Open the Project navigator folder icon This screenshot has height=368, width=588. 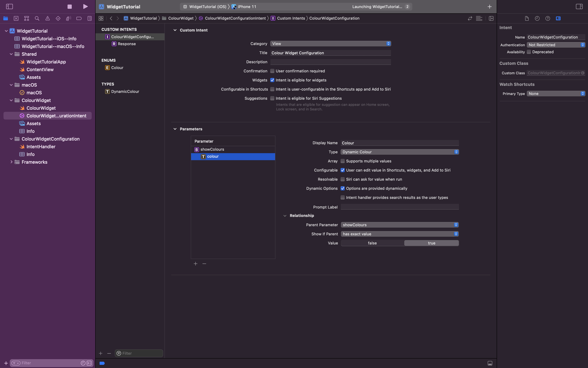pyautogui.click(x=6, y=18)
